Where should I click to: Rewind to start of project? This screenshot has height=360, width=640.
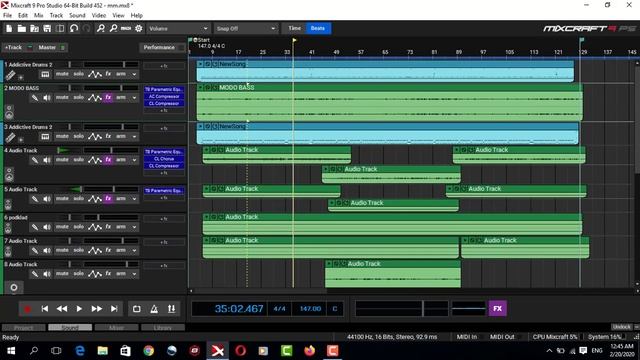click(x=44, y=309)
